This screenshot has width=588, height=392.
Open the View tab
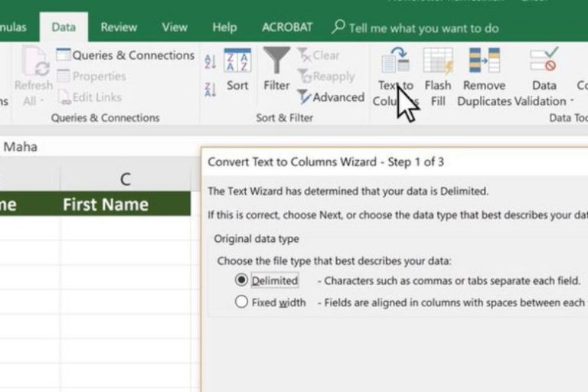[x=175, y=27]
